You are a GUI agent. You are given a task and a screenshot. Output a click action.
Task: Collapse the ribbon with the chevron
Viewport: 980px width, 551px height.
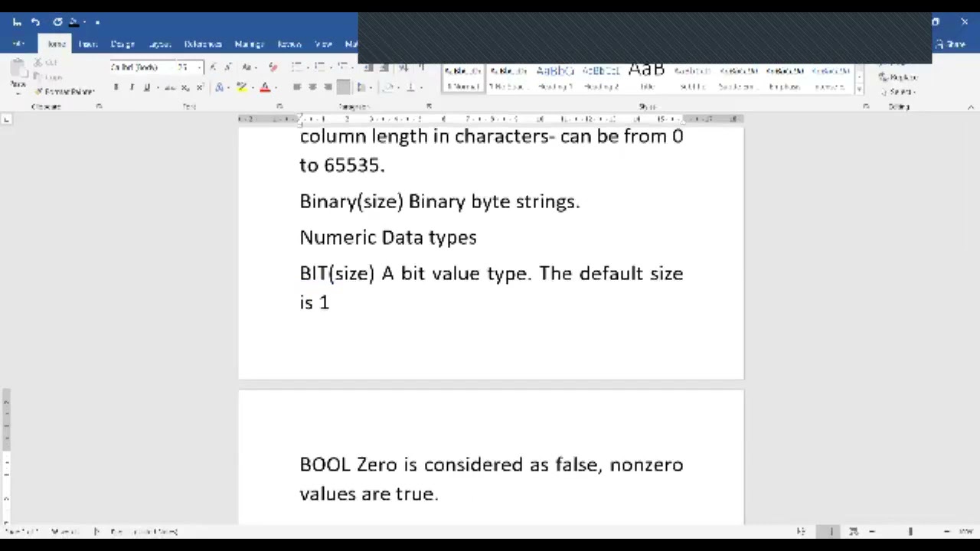(x=971, y=107)
